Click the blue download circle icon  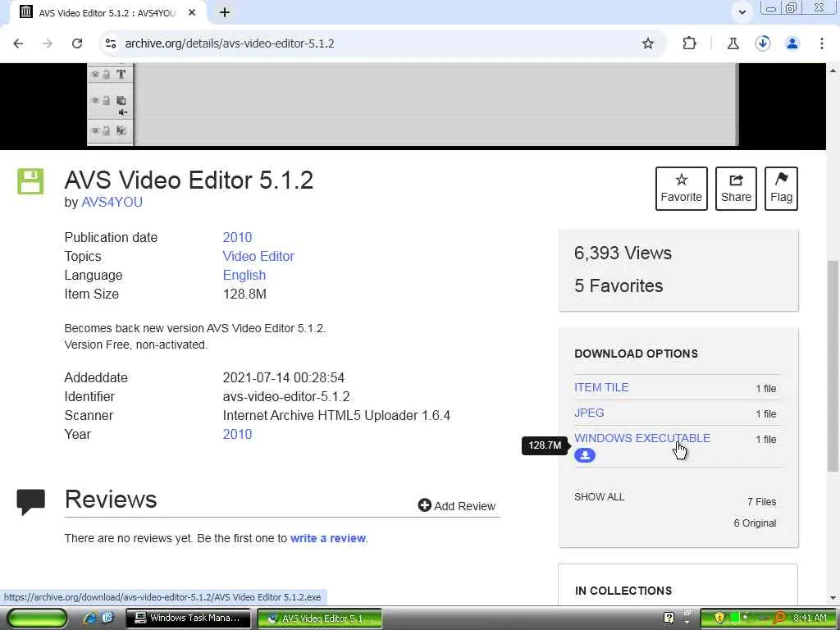584,455
